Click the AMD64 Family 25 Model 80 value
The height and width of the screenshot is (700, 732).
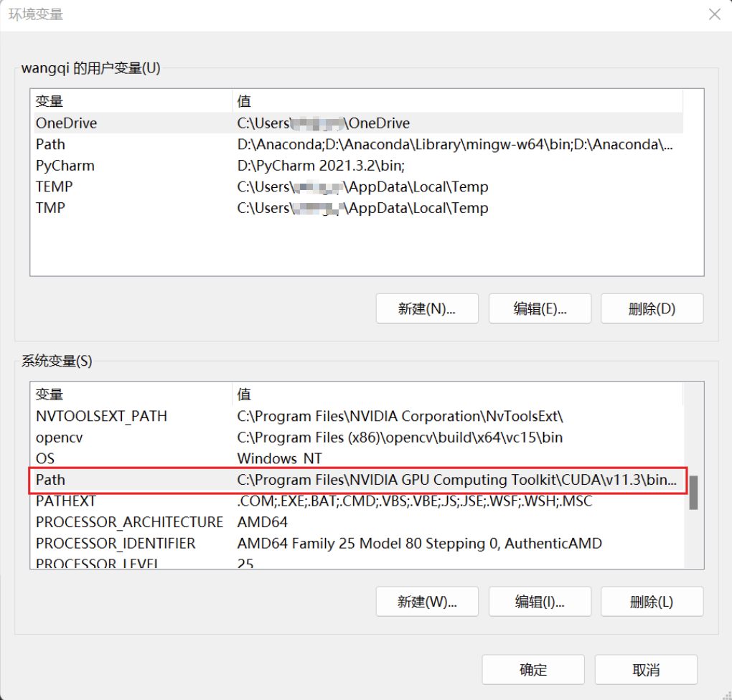coord(419,543)
